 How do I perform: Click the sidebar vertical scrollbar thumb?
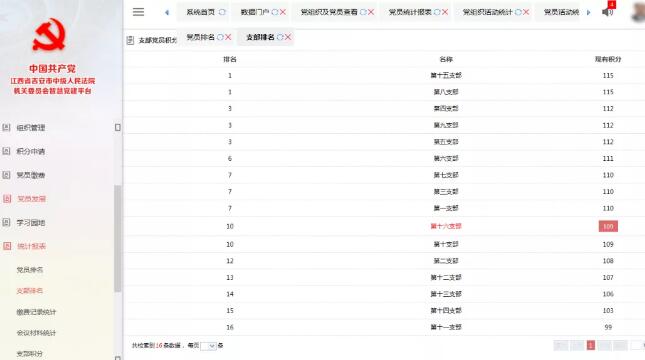click(x=118, y=239)
